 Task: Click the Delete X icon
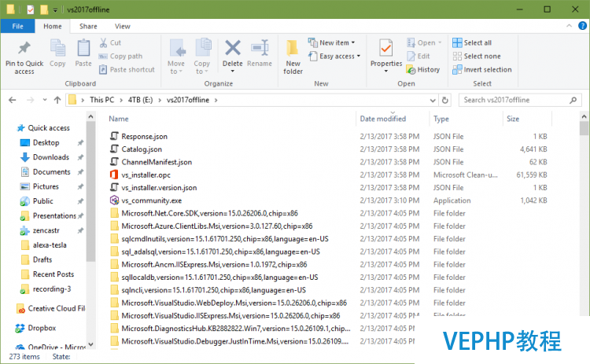pyautogui.click(x=233, y=48)
